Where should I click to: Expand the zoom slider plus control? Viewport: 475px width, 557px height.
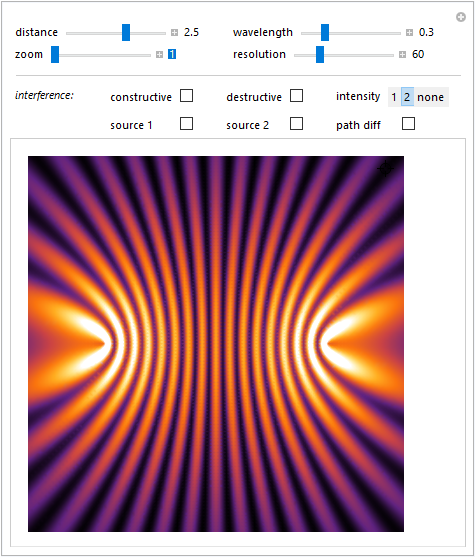click(x=159, y=55)
